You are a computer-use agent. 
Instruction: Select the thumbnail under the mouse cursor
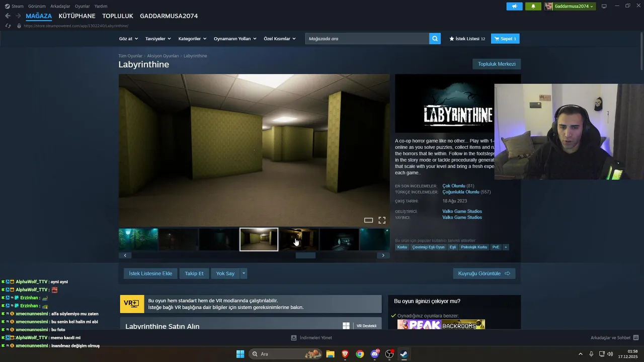pyautogui.click(x=299, y=239)
